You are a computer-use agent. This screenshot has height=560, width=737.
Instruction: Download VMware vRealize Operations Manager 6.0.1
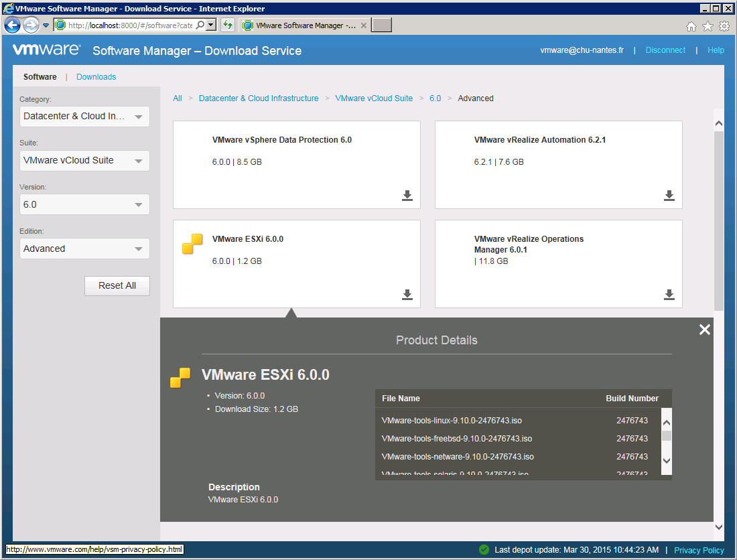[x=669, y=295]
